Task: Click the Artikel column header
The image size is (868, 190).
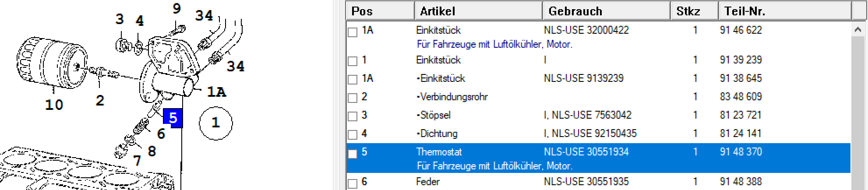Action: tap(478, 11)
